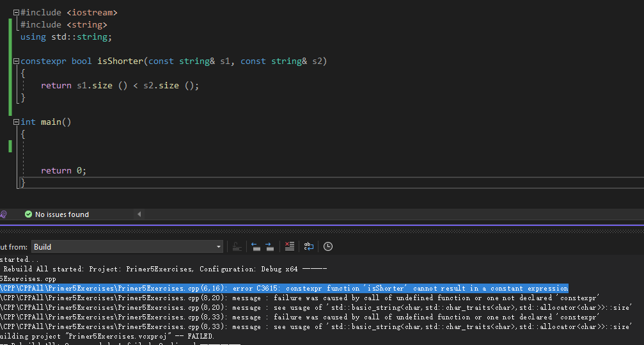Go to previous message in Output
The width and height of the screenshot is (644, 345).
click(256, 246)
